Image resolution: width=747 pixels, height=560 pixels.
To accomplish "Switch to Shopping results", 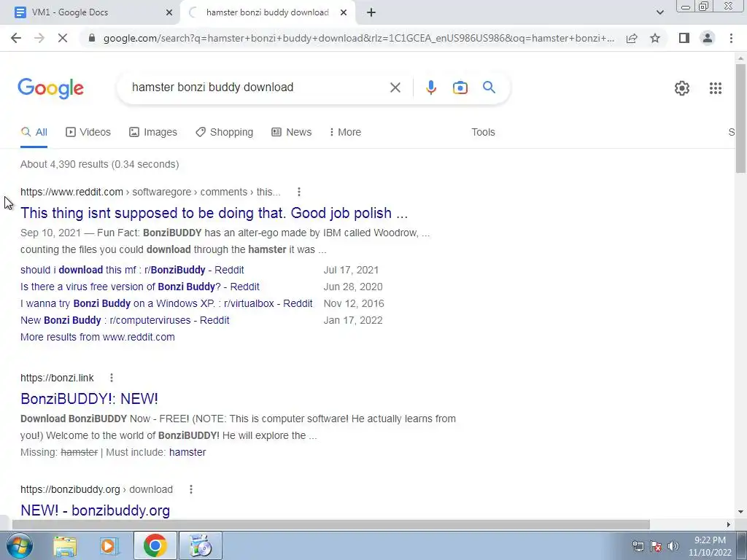I will 225,132.
